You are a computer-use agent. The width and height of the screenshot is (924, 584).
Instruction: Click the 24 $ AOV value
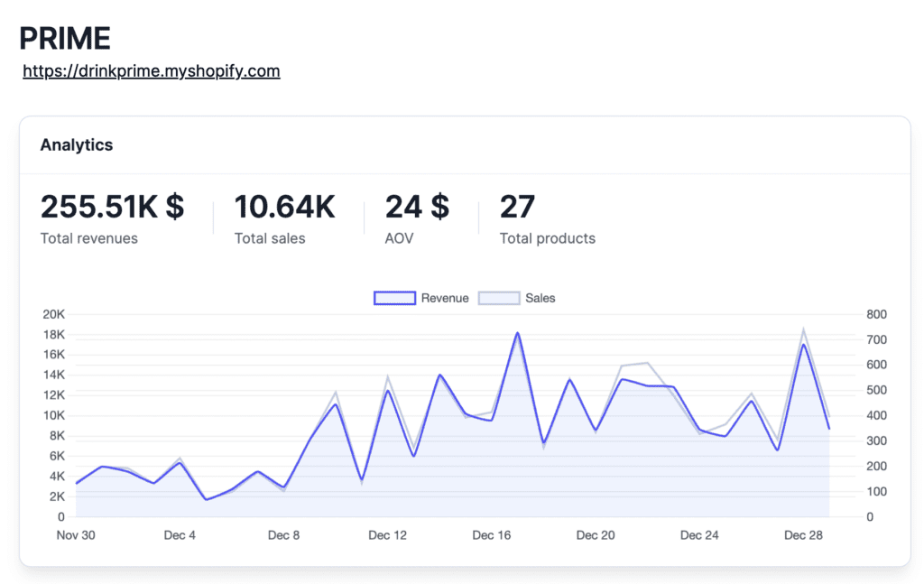point(417,207)
